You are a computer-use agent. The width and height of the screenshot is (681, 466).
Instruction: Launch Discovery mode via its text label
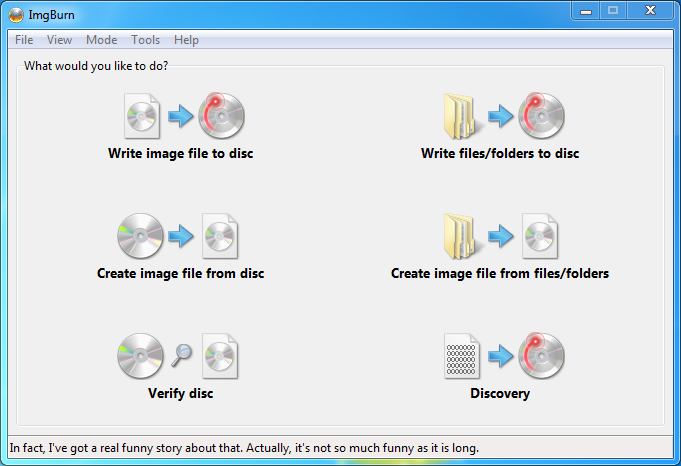(500, 393)
